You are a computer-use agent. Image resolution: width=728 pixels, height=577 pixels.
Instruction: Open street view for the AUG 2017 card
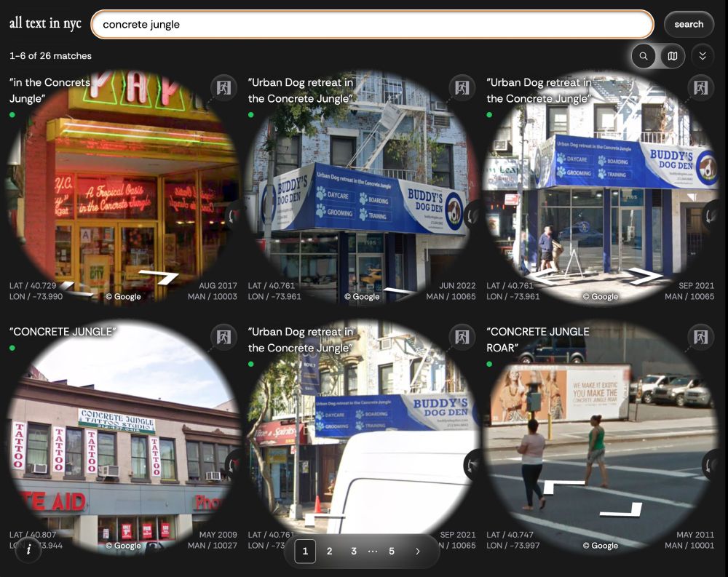click(223, 87)
